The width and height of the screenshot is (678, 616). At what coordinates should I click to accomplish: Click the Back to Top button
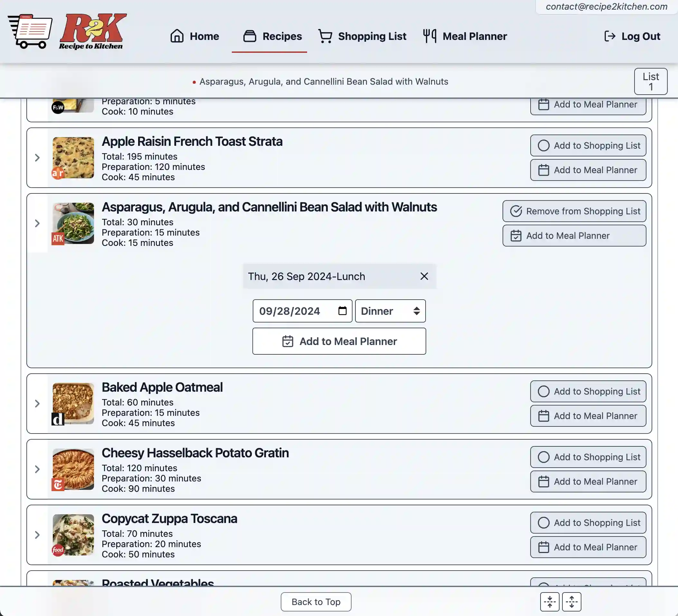pos(316,602)
